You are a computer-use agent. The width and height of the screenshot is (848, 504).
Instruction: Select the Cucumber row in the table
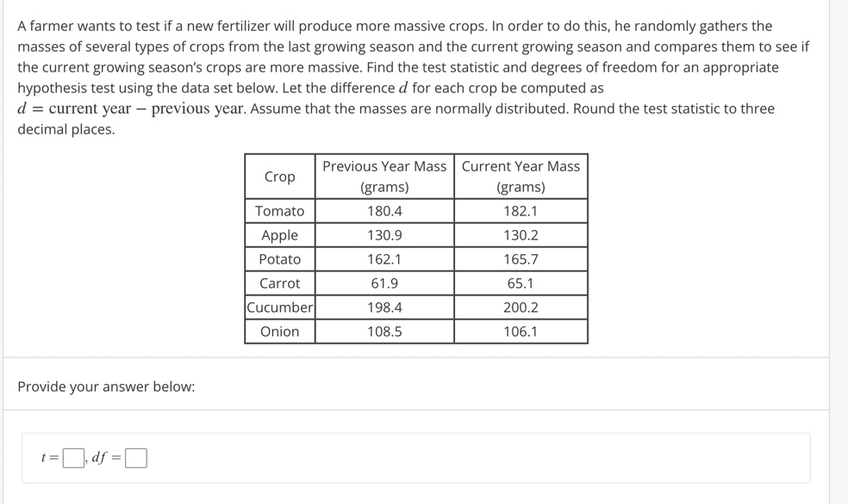[x=278, y=307]
